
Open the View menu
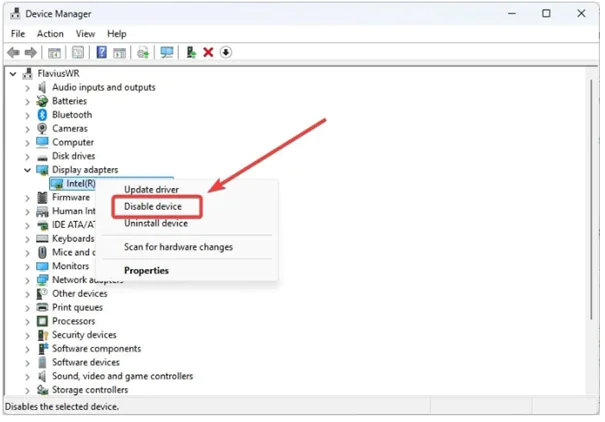85,34
